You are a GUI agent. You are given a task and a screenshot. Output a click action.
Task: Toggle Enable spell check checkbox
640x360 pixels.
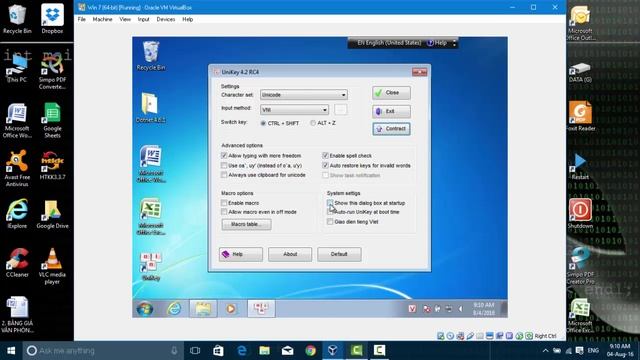point(325,156)
